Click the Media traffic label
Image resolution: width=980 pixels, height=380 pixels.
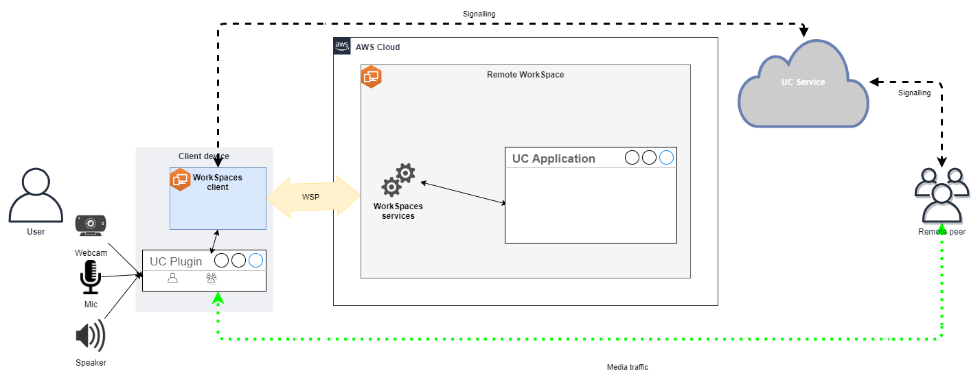pyautogui.click(x=627, y=367)
